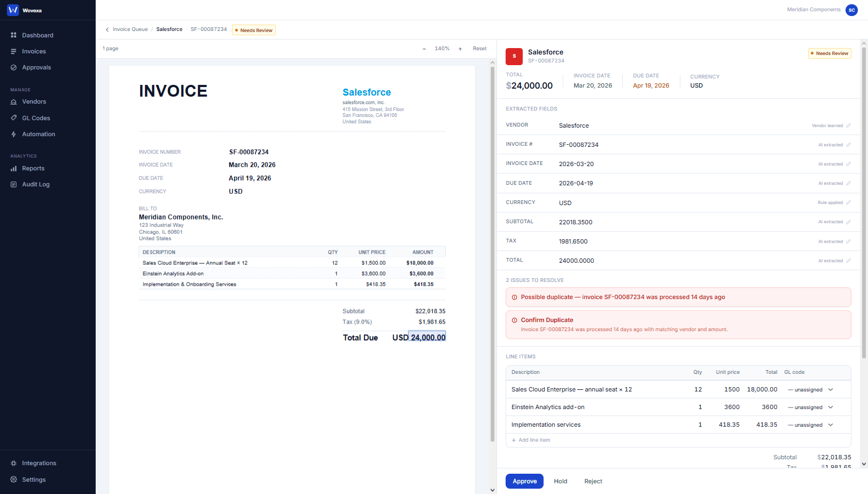This screenshot has height=494, width=868.
Task: Increase the invoice preview zoom with plus
Action: (x=460, y=48)
